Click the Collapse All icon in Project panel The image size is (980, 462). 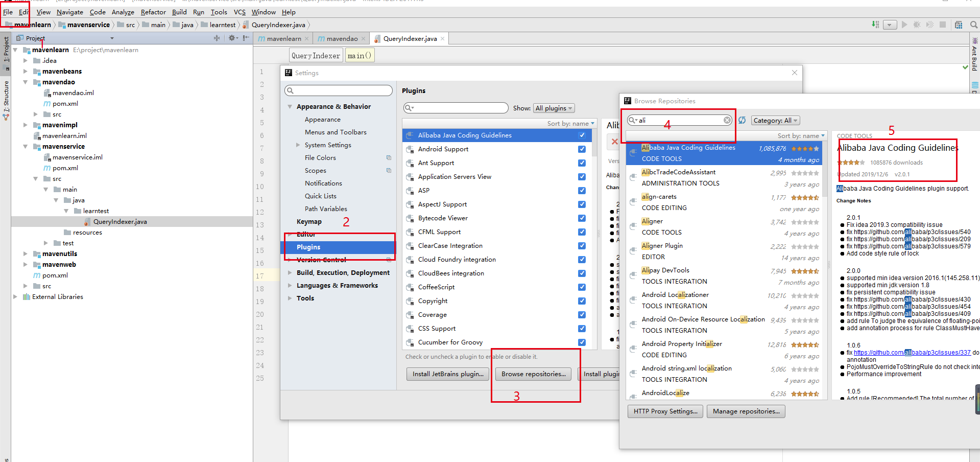pyautogui.click(x=217, y=38)
